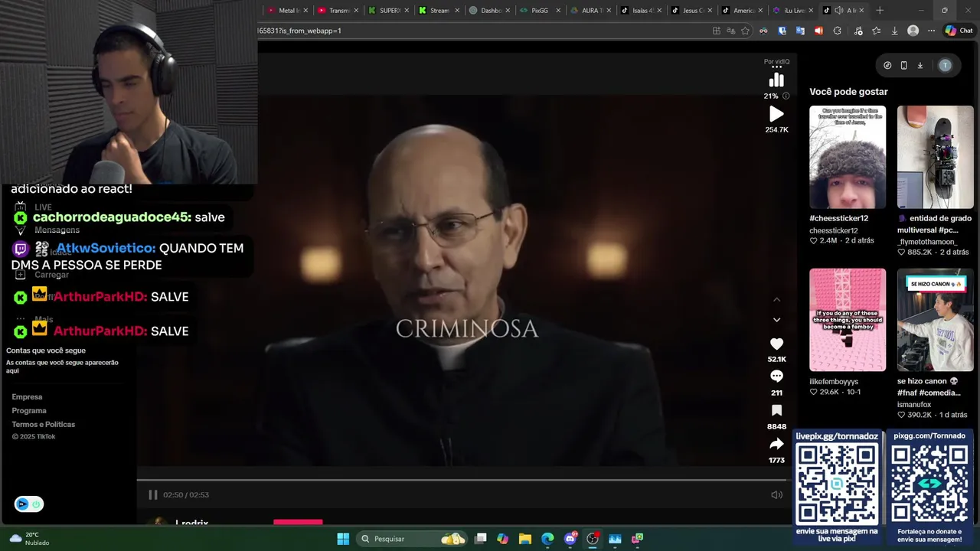The width and height of the screenshot is (980, 551).
Task: Open OBS Studio from the taskbar
Action: [593, 539]
